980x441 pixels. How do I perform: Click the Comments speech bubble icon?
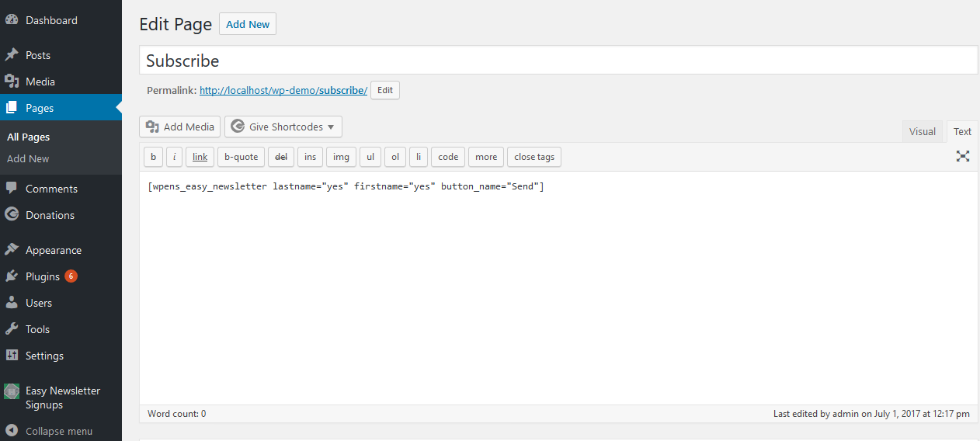(x=12, y=189)
